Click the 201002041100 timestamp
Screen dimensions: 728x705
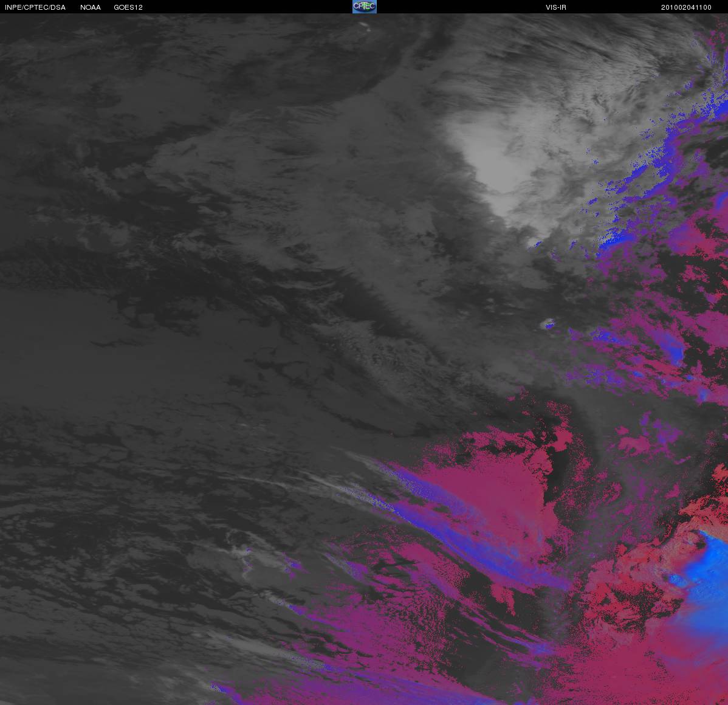click(x=686, y=7)
